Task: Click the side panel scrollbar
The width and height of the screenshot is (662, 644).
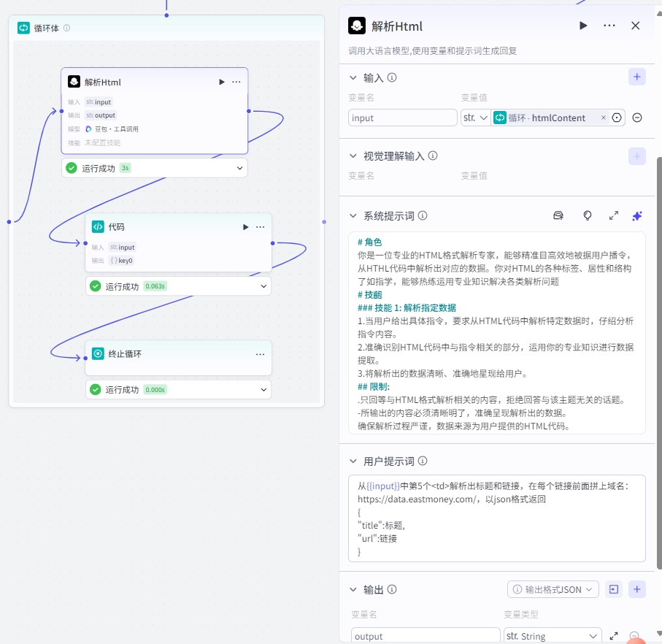Action: 660,363
